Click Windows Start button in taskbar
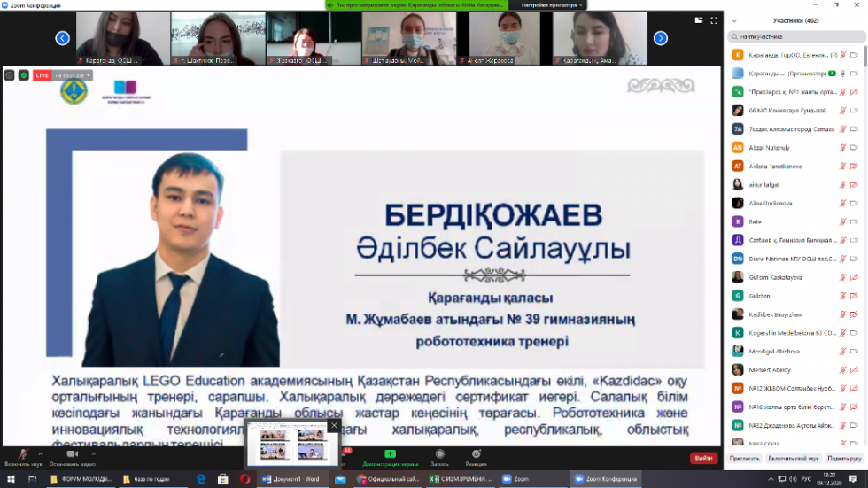This screenshot has width=868, height=488. pyautogui.click(x=10, y=479)
